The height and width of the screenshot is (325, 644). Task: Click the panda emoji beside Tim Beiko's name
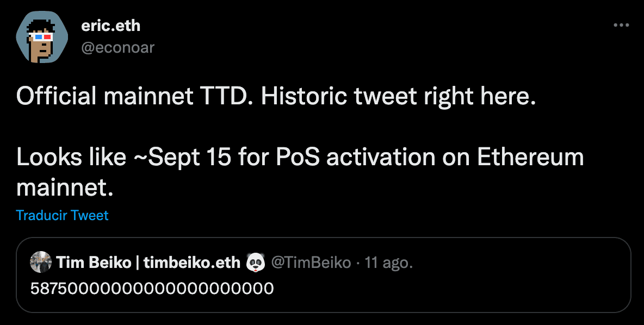point(256,263)
